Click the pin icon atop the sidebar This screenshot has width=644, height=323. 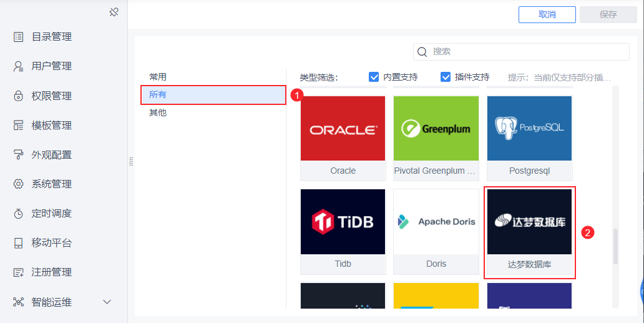click(x=114, y=12)
